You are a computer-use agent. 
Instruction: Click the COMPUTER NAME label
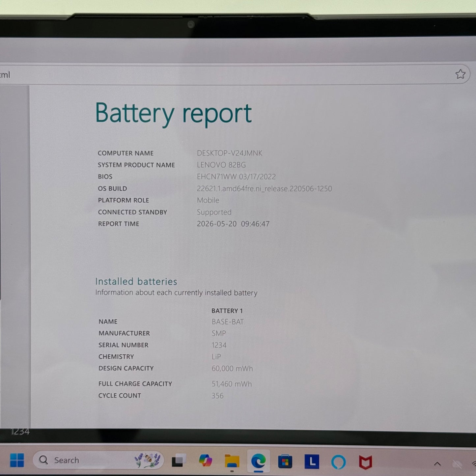(x=126, y=153)
